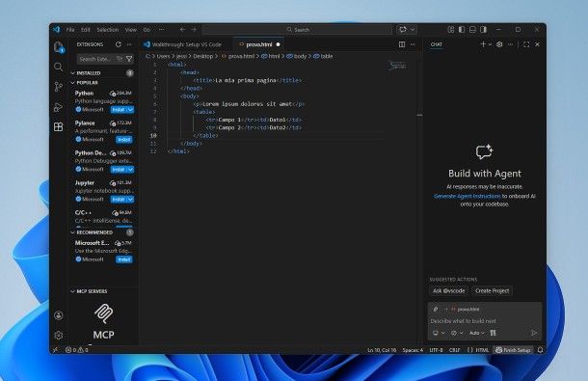
Task: Open chat session target dropdown in chat input
Action: [x=439, y=333]
